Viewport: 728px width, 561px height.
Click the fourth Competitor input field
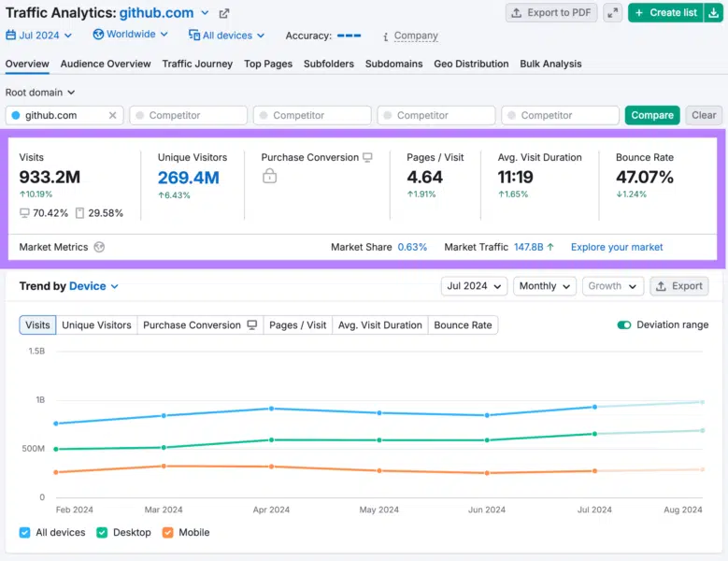point(561,115)
